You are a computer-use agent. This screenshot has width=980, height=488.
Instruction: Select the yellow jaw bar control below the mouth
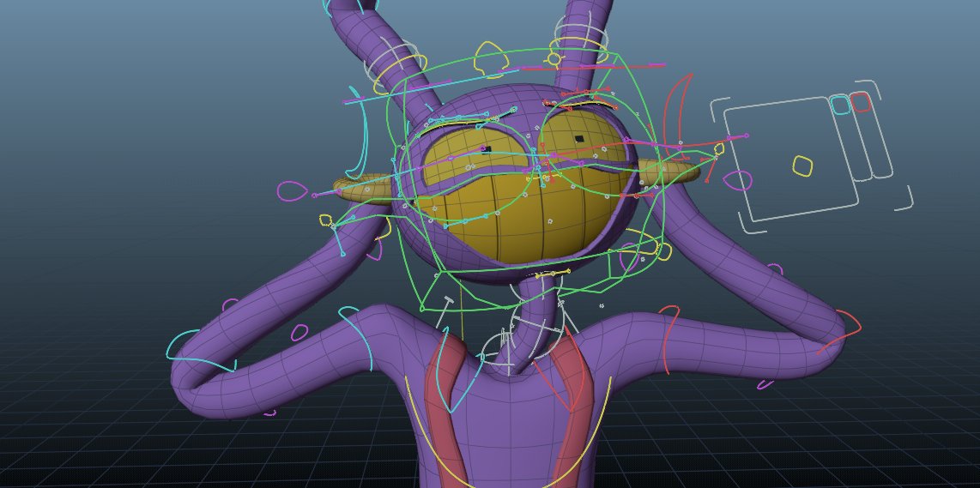pyautogui.click(x=553, y=273)
